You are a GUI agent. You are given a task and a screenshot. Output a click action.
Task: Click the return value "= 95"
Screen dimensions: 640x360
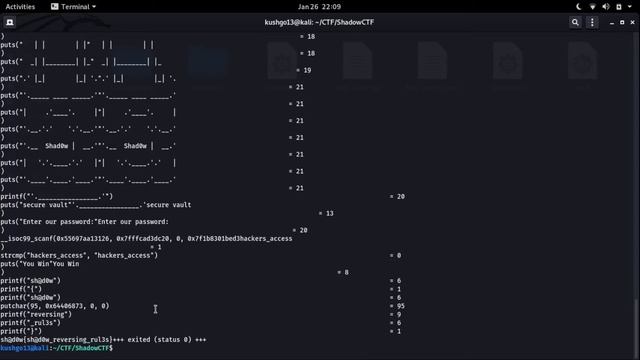click(x=397, y=306)
